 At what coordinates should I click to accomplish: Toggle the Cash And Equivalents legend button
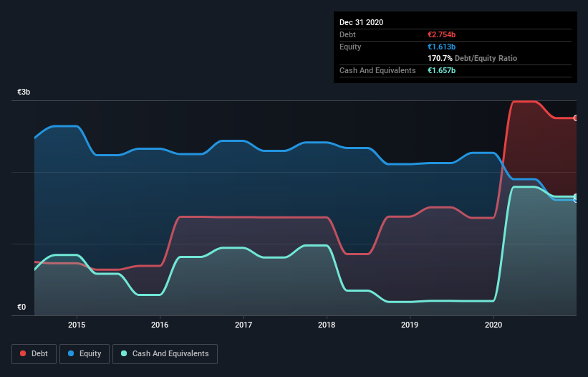(165, 354)
